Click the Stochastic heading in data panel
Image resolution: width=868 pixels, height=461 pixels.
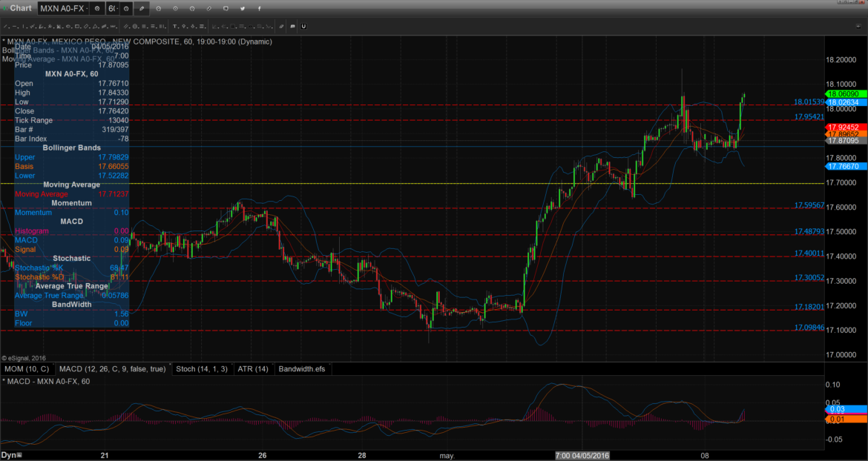pos(71,259)
